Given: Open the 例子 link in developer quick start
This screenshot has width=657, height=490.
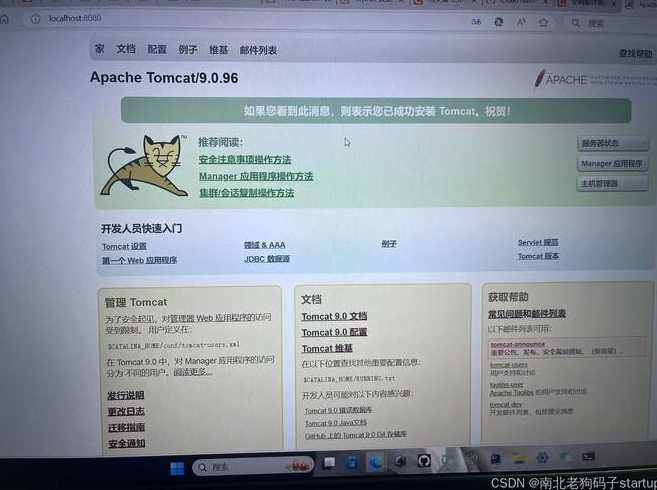Looking at the screenshot, I should point(389,244).
